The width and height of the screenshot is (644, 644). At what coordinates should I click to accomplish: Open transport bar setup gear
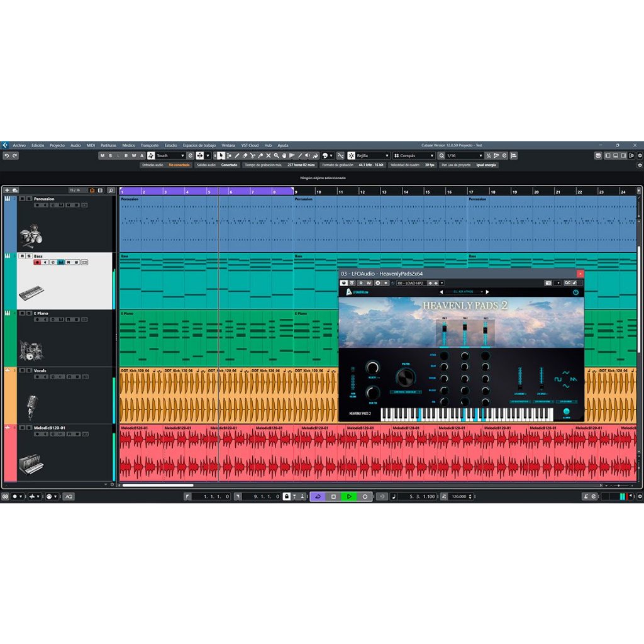[640, 497]
